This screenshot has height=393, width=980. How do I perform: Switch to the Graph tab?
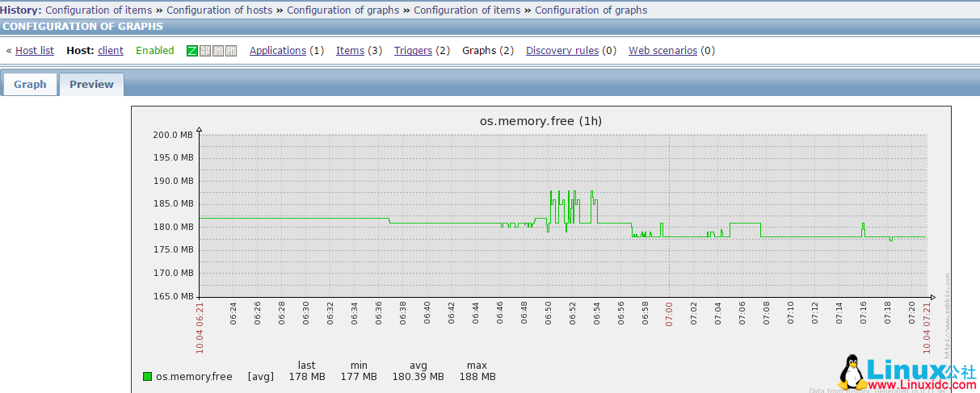pos(30,85)
